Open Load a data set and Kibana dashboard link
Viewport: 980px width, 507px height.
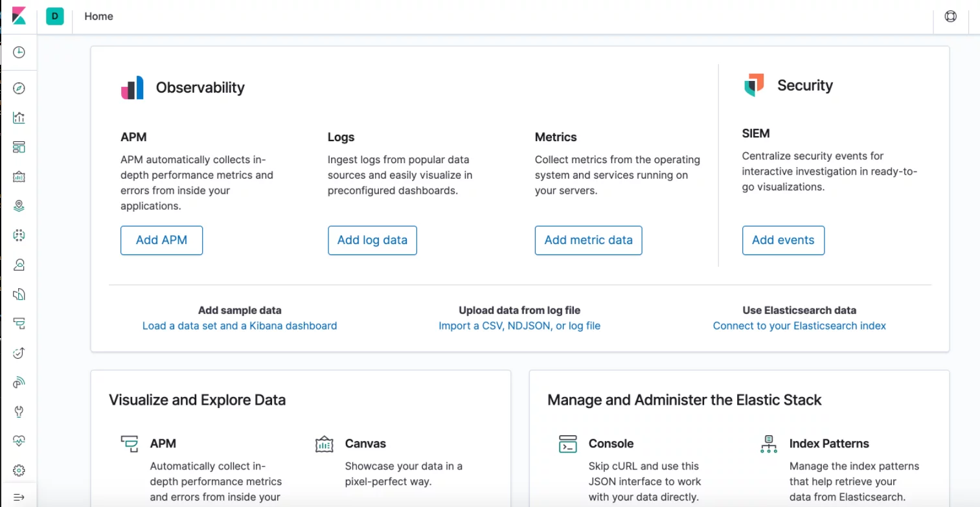[x=240, y=326]
